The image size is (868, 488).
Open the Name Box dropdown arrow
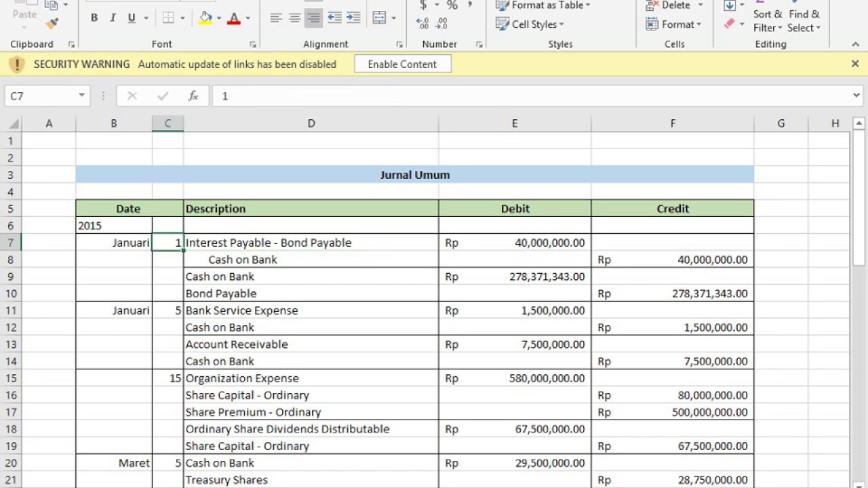81,96
